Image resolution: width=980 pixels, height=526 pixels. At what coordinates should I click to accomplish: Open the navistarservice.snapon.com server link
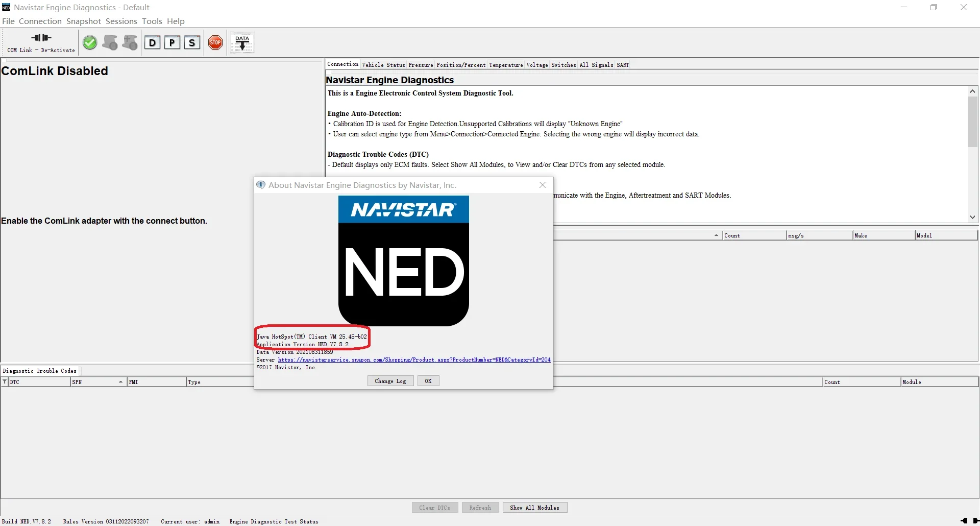pyautogui.click(x=414, y=360)
